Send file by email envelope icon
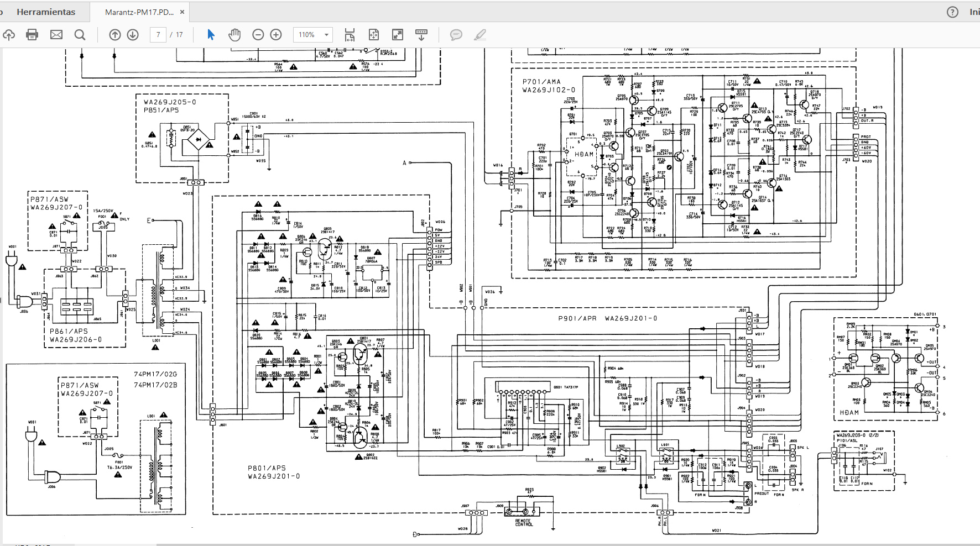 (56, 35)
